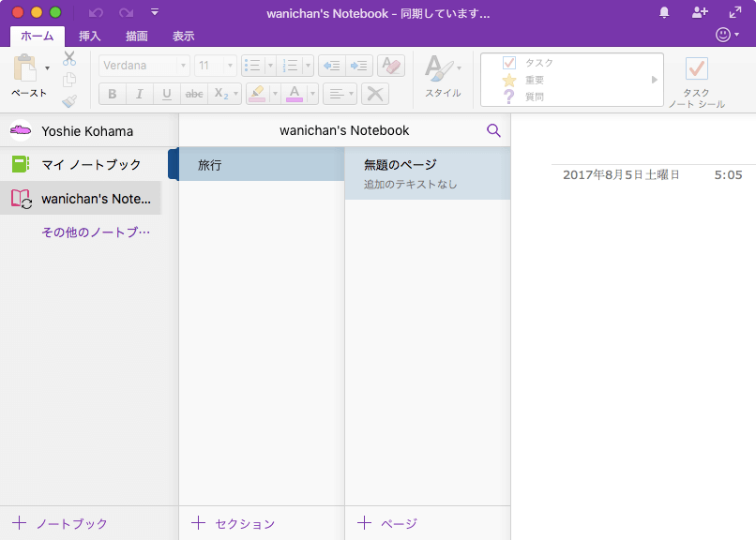Toggle bold formatting

tap(113, 94)
